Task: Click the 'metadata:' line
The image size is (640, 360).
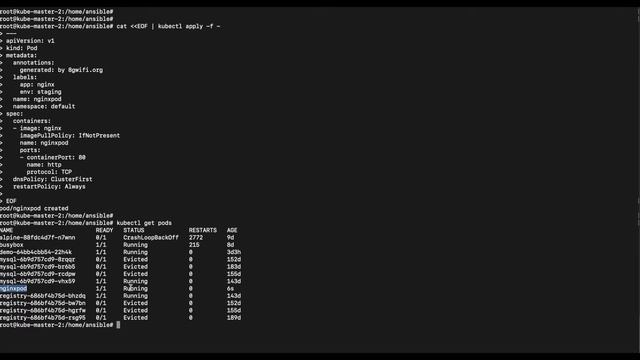Action: click(x=21, y=56)
